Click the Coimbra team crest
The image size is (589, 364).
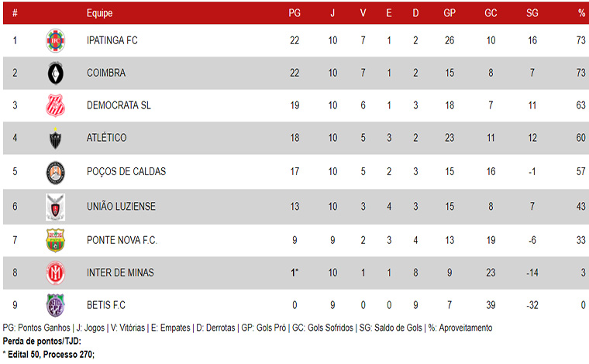(x=55, y=73)
